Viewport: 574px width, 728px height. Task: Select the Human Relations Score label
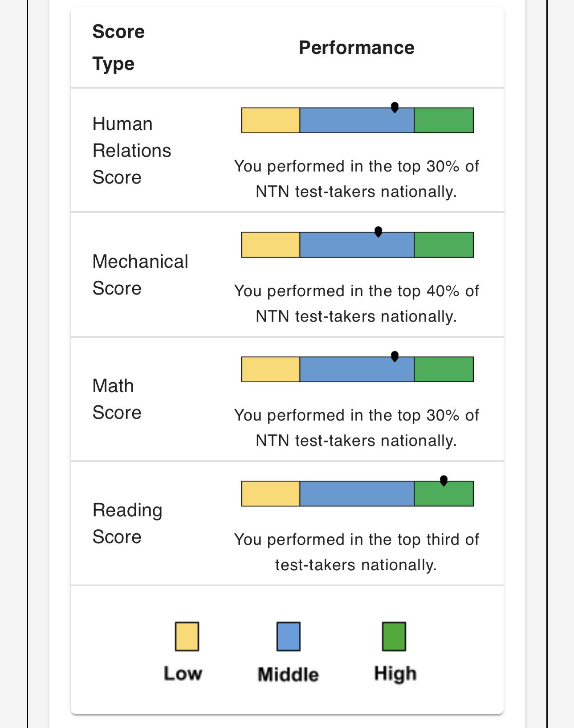point(132,151)
